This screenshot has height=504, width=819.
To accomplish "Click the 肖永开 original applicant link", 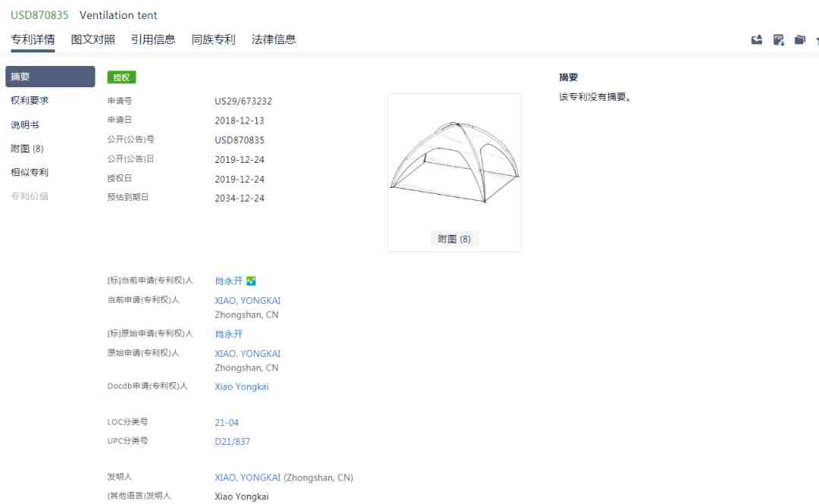I will (x=229, y=334).
